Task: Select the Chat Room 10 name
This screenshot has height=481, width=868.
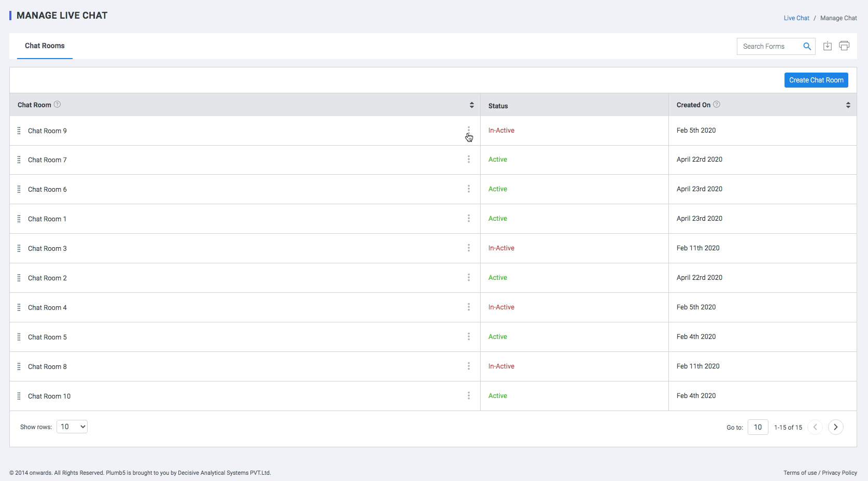Action: (x=49, y=396)
